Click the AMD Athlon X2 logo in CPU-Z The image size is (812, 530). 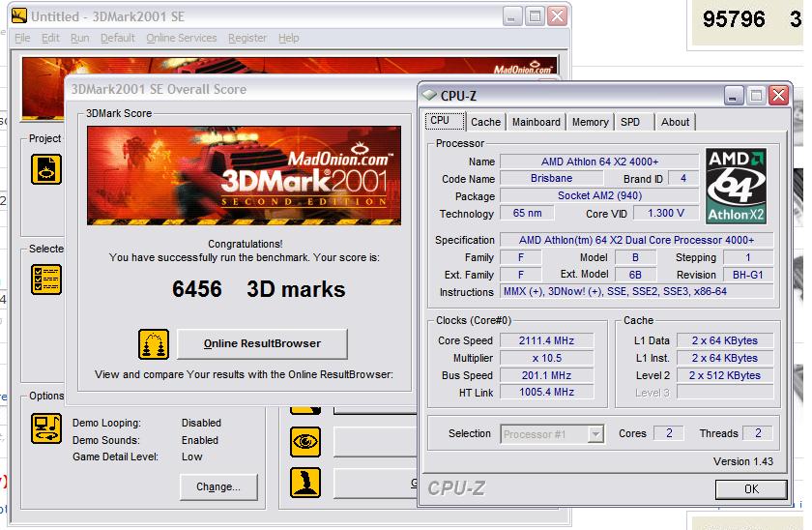pos(736,186)
